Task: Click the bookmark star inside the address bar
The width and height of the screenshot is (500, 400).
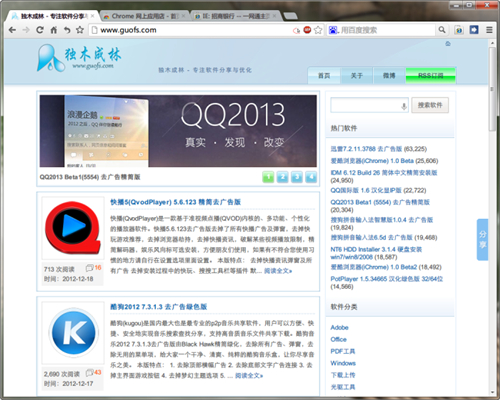Action: (318, 30)
